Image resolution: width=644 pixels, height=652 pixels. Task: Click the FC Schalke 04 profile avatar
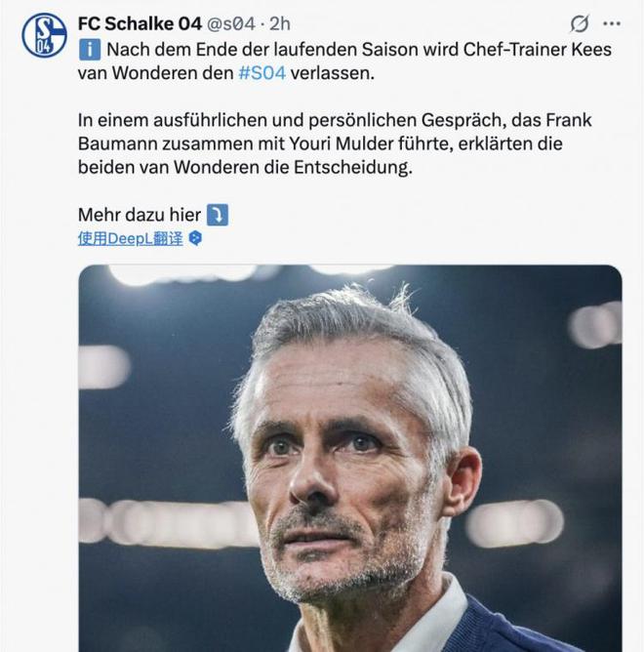[x=44, y=35]
